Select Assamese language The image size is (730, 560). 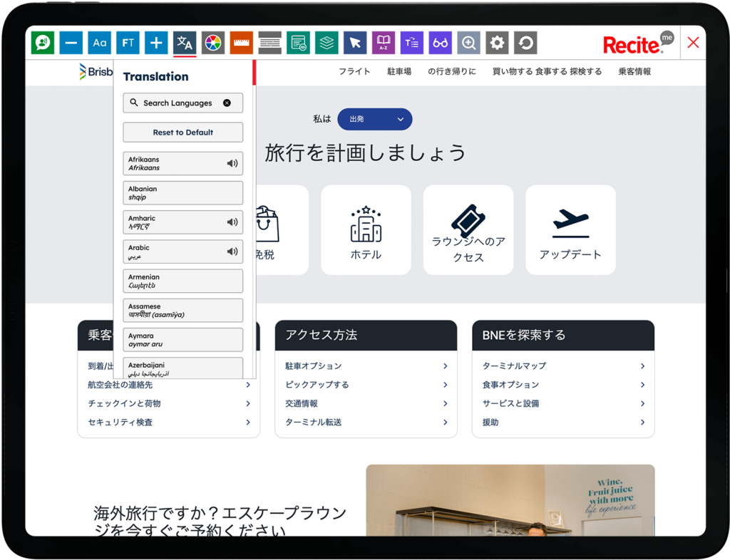(x=183, y=310)
